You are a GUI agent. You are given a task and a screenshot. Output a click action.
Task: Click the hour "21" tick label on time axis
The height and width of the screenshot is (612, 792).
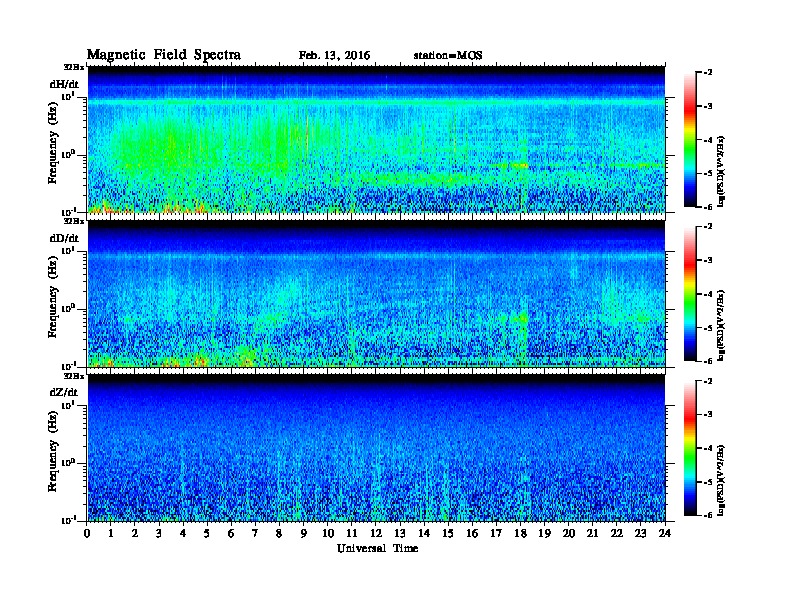coord(593,534)
